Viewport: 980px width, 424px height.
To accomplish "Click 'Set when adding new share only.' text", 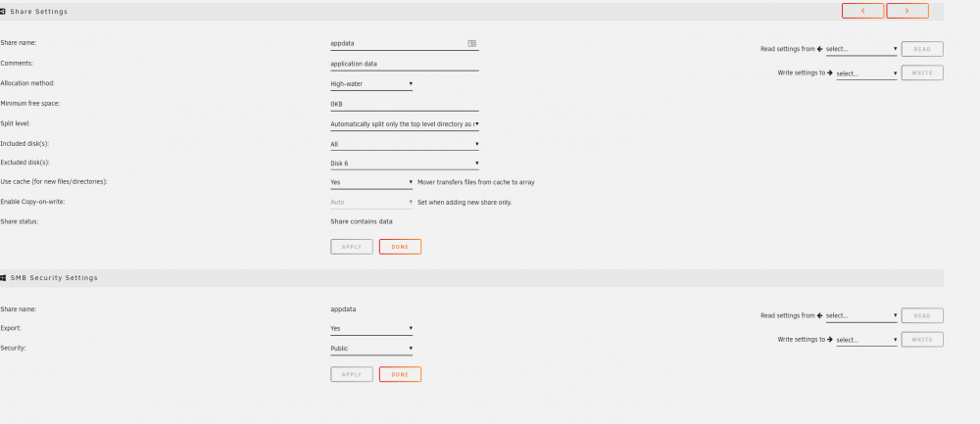I will point(465,203).
